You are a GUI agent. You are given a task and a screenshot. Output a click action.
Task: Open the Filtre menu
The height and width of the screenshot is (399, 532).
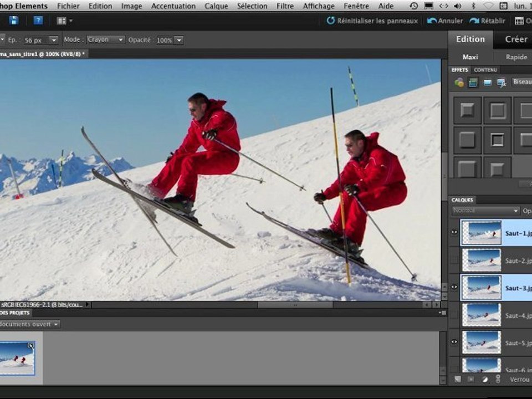click(285, 6)
